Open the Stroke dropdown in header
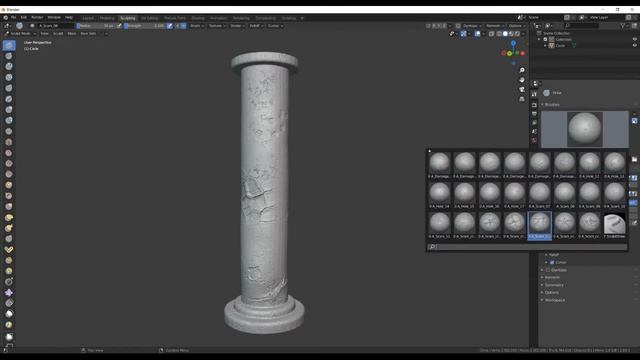Viewport: 640px width, 360px height. click(x=237, y=26)
